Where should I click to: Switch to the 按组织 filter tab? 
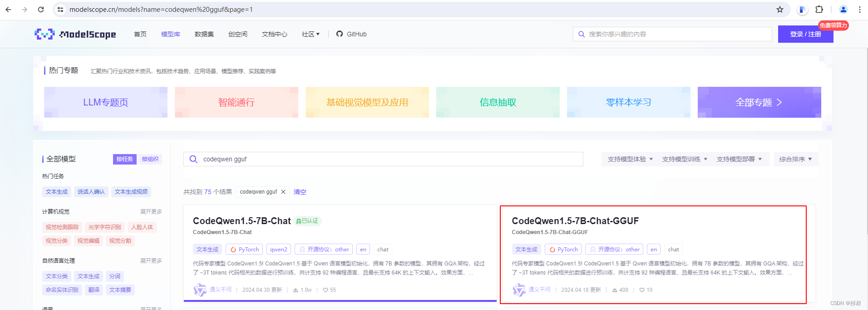(150, 159)
